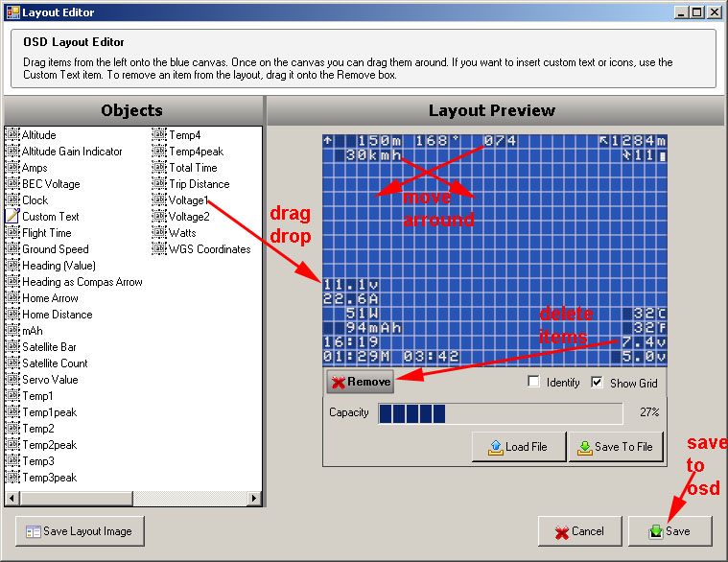Image resolution: width=728 pixels, height=562 pixels.
Task: Select Satellite Bar from the objects list
Action: point(49,347)
